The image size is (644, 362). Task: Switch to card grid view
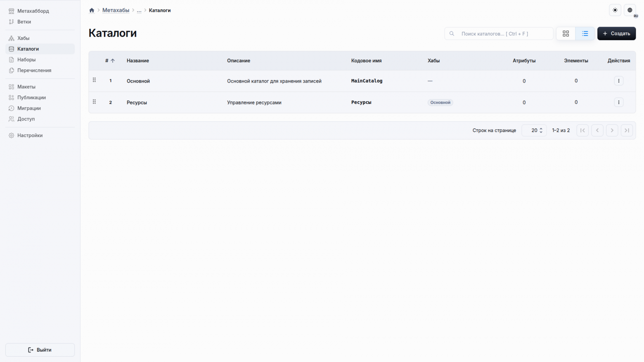pyautogui.click(x=566, y=34)
